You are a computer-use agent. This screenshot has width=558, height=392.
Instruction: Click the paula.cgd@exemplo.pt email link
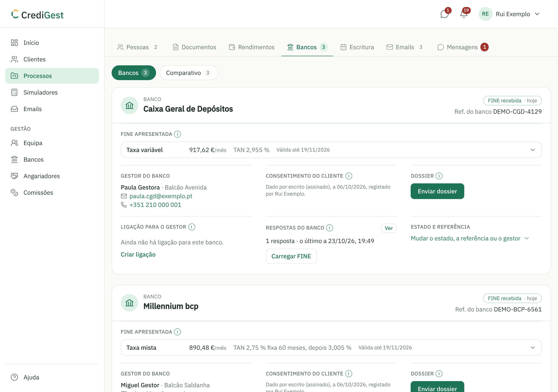pyautogui.click(x=161, y=196)
